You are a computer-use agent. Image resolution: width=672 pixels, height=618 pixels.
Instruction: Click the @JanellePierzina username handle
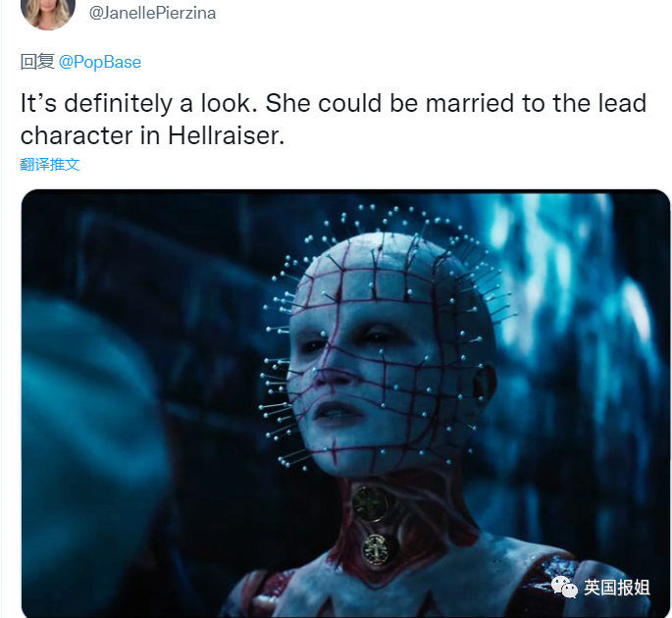click(152, 13)
